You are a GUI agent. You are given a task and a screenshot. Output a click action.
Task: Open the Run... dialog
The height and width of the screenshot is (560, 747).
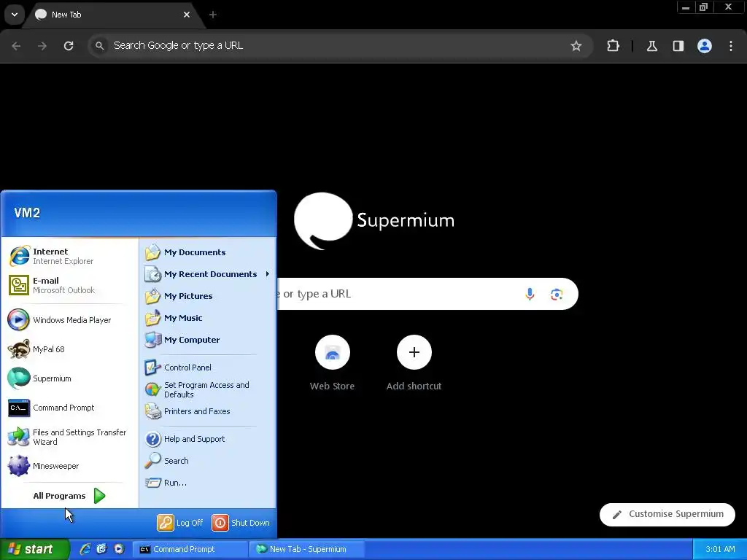coord(208,483)
